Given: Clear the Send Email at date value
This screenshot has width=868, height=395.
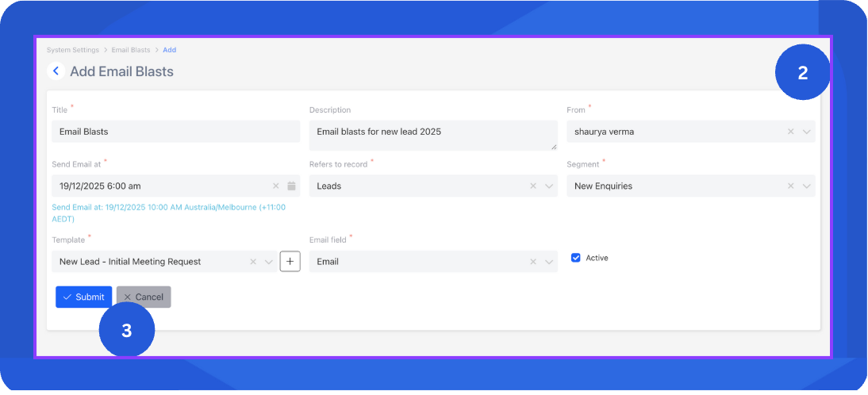Looking at the screenshot, I should click(x=275, y=186).
